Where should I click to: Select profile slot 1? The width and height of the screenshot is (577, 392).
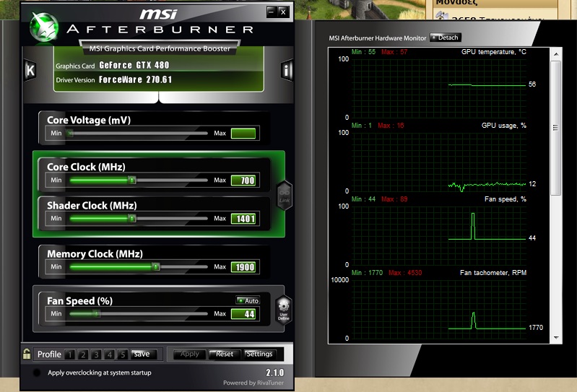pyautogui.click(x=69, y=354)
